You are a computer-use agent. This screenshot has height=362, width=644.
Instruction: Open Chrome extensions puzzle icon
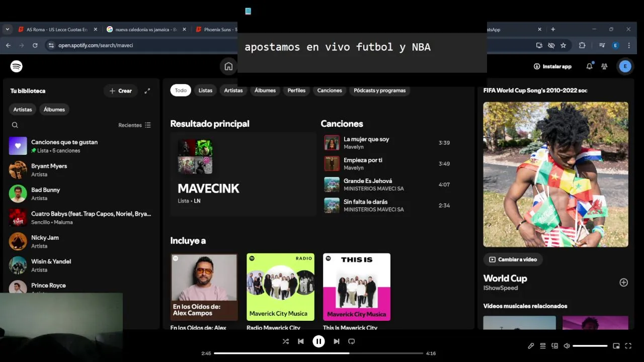click(582, 45)
